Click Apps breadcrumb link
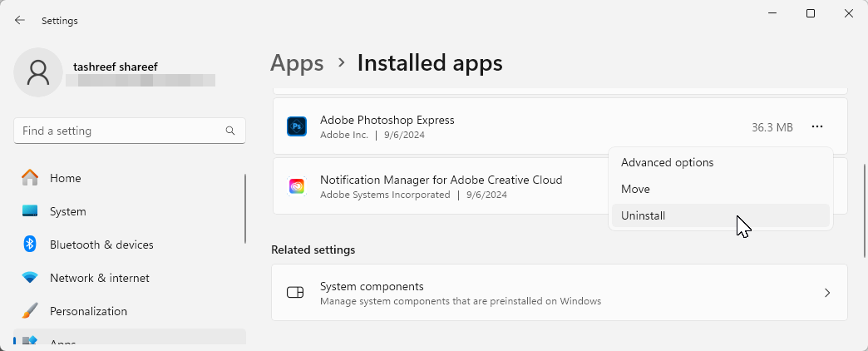This screenshot has width=868, height=351. coord(297,62)
